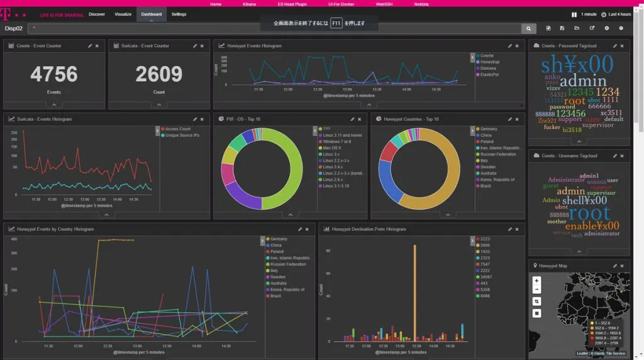Pause the auto-refresh with the pause icon
Viewport: 644px width, 360px height.
tap(574, 14)
